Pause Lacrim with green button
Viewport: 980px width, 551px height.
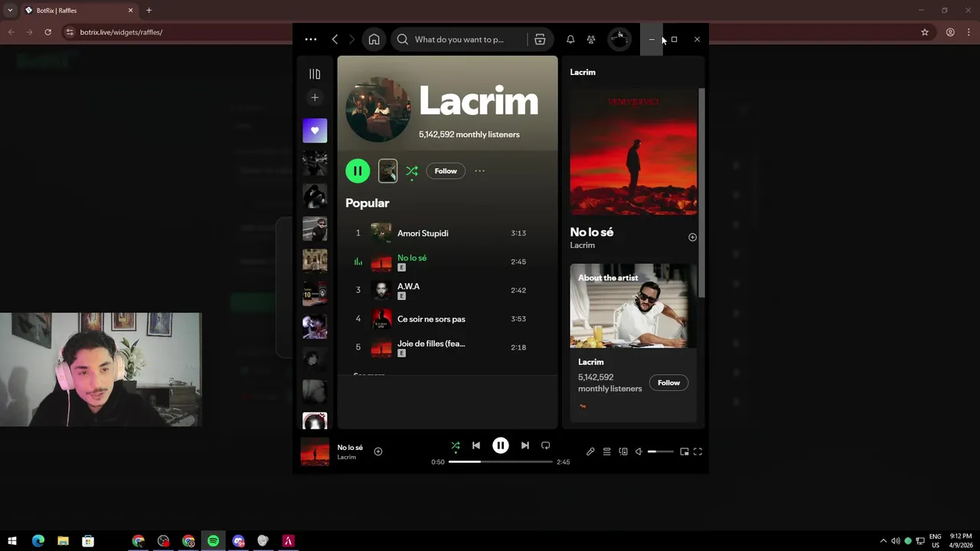pos(358,171)
